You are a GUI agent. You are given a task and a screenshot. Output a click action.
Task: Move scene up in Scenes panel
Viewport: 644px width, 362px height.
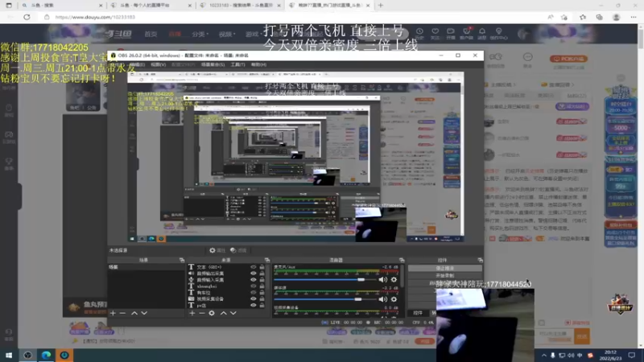[x=134, y=313]
